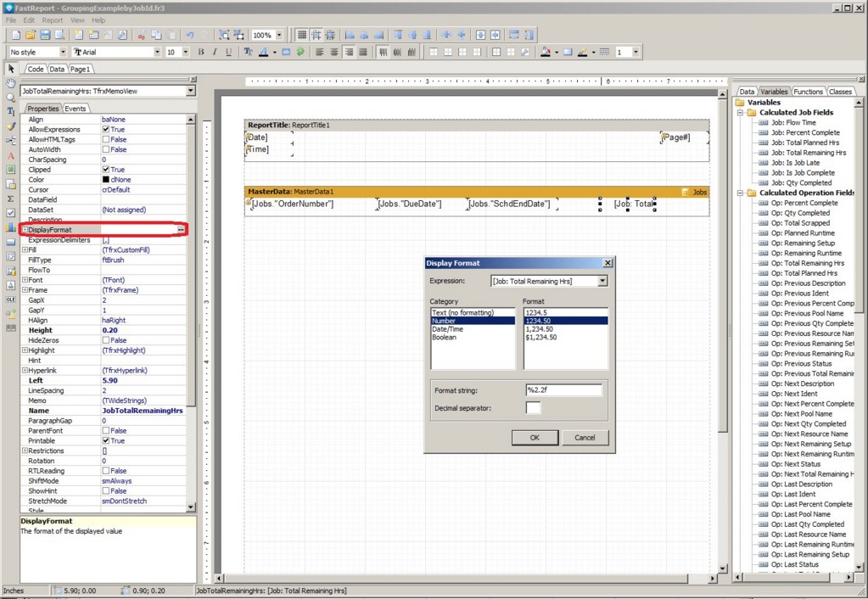The height and width of the screenshot is (599, 868).
Task: Click the Cut scissors icon
Action: point(142,35)
